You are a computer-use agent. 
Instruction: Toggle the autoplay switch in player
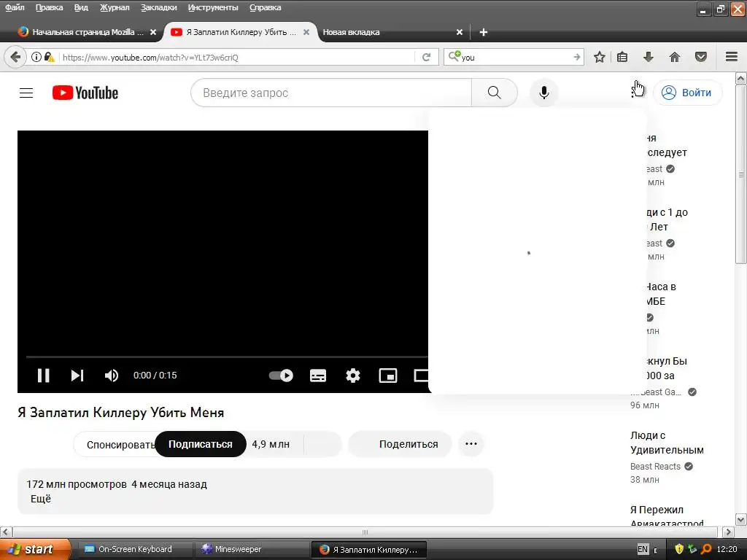[x=281, y=376]
